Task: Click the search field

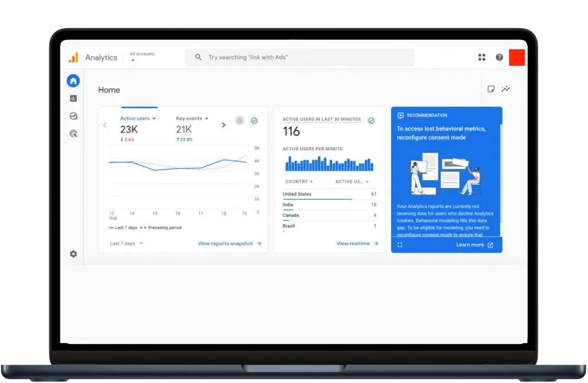Action: [300, 57]
